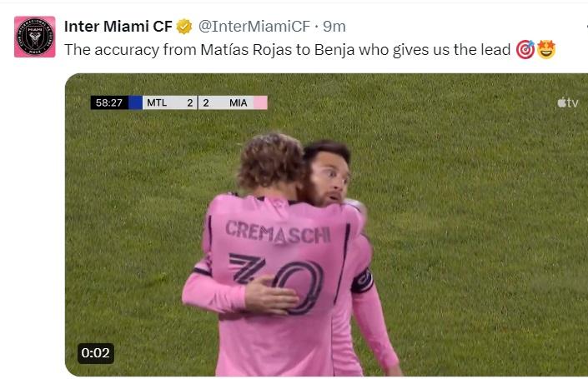Viewport: 588px width, 379px height.
Task: Click the Apple TV logo in video
Action: (567, 102)
